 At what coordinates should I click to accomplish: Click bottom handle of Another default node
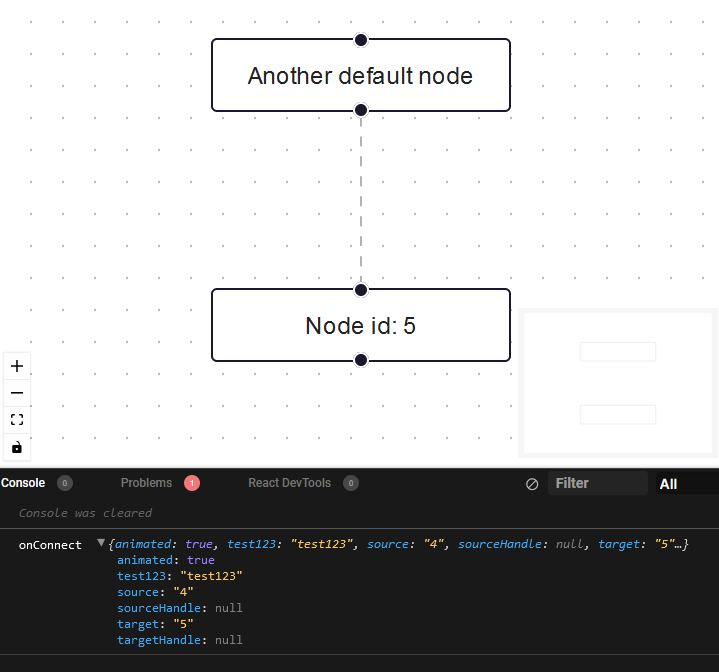(361, 110)
